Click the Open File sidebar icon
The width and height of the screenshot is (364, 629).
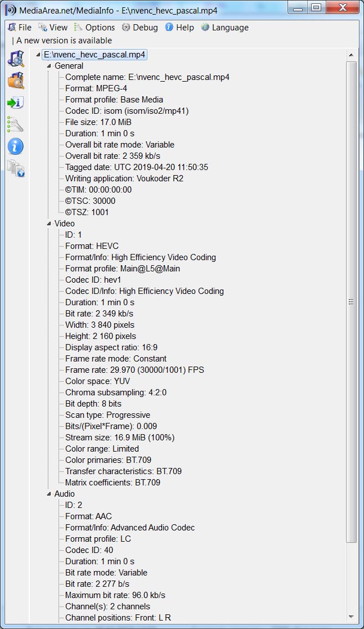coord(16,59)
